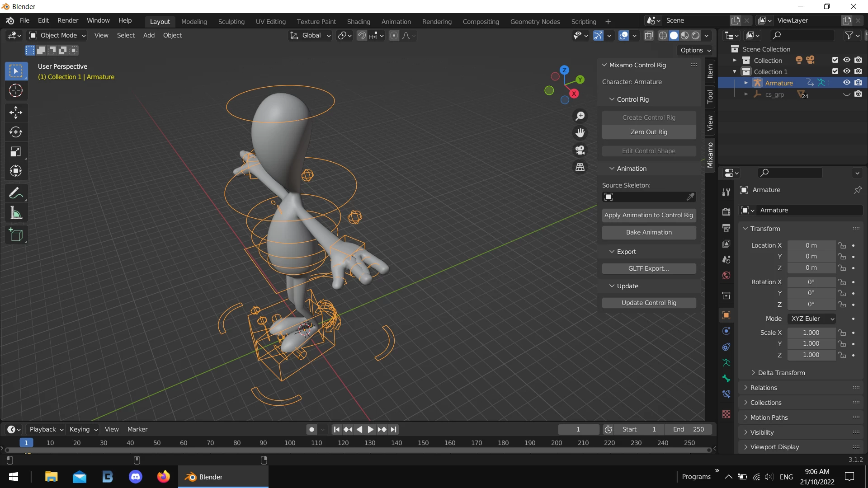The width and height of the screenshot is (868, 488).
Task: Select the Measure tool
Action: (16, 213)
